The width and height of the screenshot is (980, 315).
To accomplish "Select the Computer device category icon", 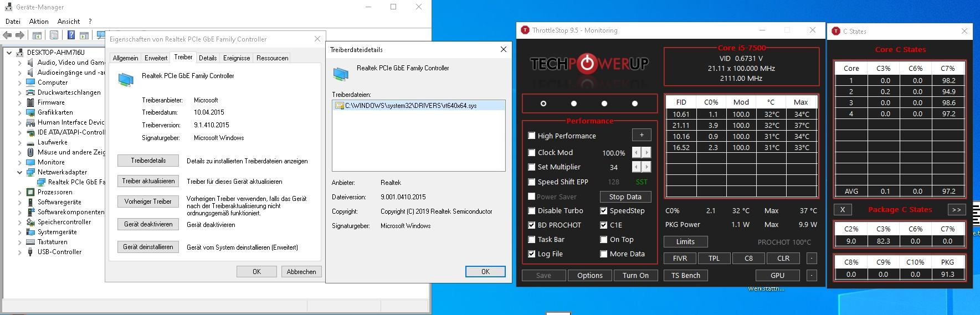I will pos(31,82).
